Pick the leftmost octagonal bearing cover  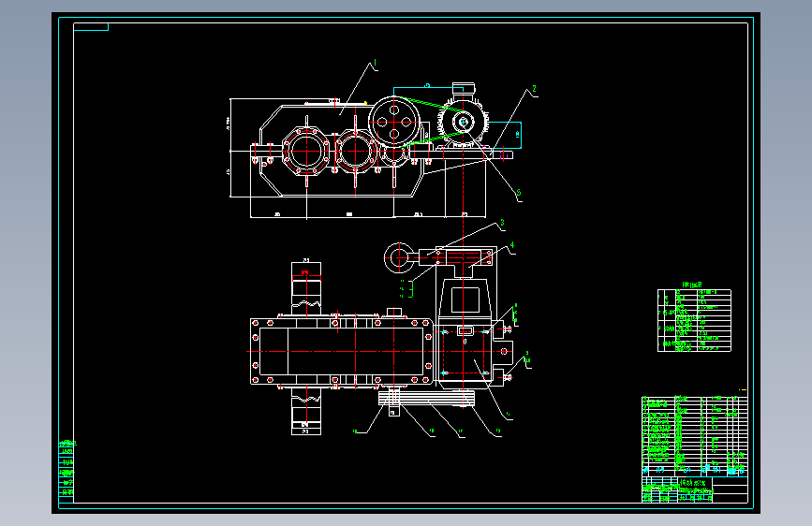306,151
